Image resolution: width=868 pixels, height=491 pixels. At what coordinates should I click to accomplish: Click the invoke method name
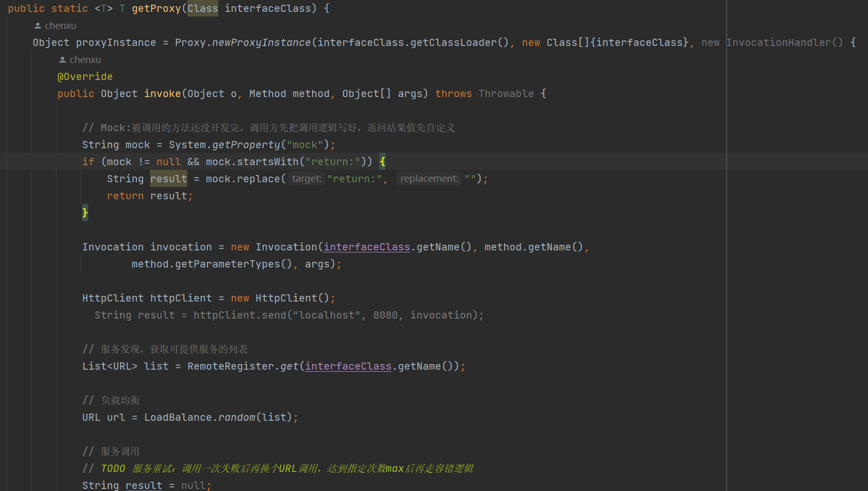coord(163,93)
